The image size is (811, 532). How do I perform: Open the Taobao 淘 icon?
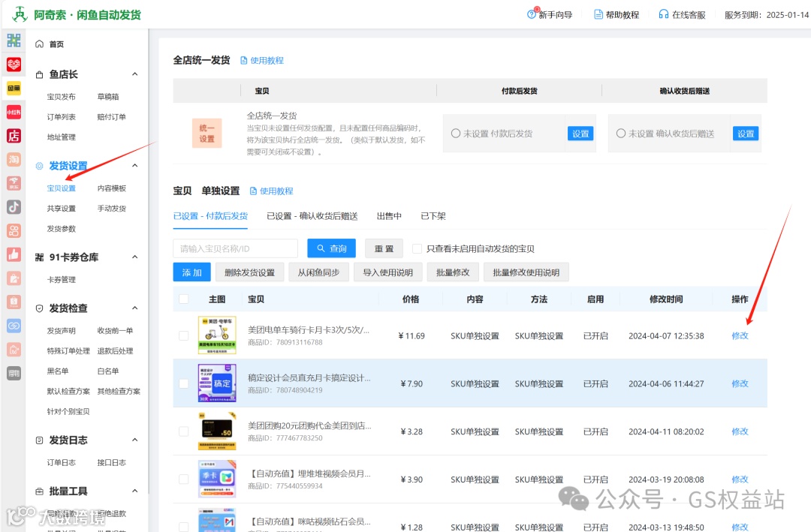point(14,159)
